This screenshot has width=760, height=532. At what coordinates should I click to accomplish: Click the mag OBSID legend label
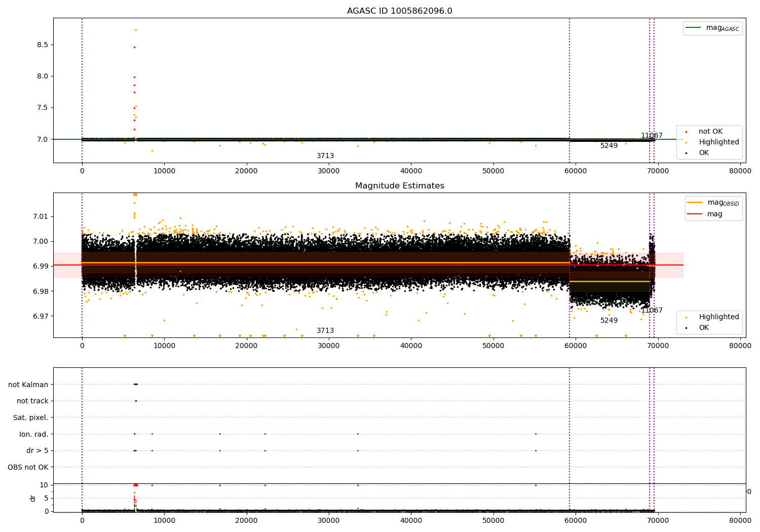pos(723,203)
